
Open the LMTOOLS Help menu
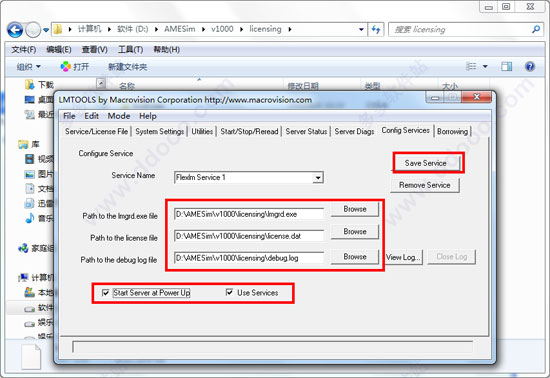coord(148,116)
